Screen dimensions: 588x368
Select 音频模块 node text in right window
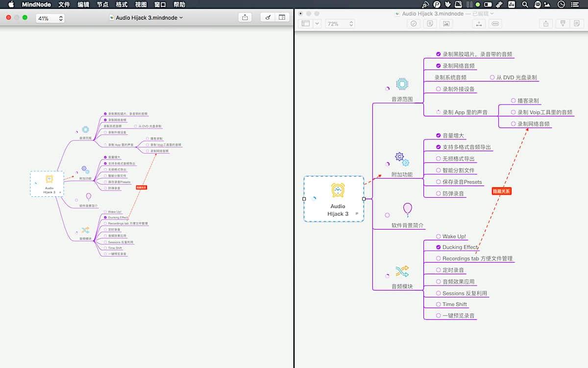pyautogui.click(x=402, y=286)
